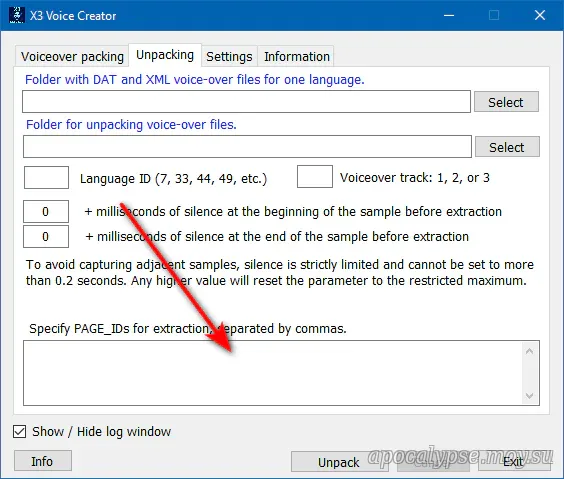Click Select for the unpacking folder

pos(507,147)
